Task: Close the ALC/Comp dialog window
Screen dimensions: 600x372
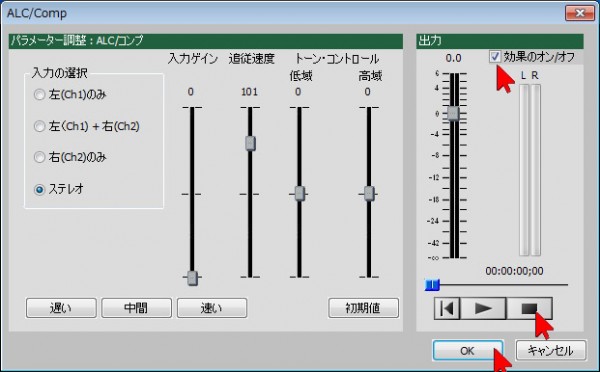Action: tap(579, 13)
